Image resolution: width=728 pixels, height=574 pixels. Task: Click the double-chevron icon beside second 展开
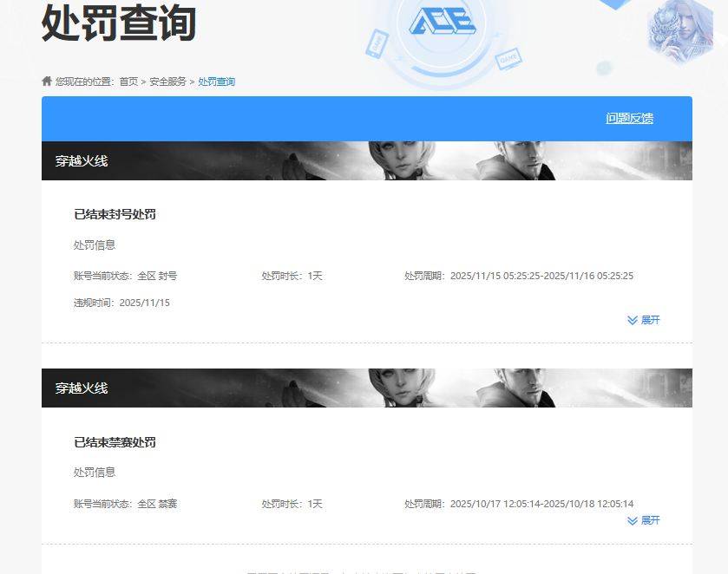tap(633, 520)
